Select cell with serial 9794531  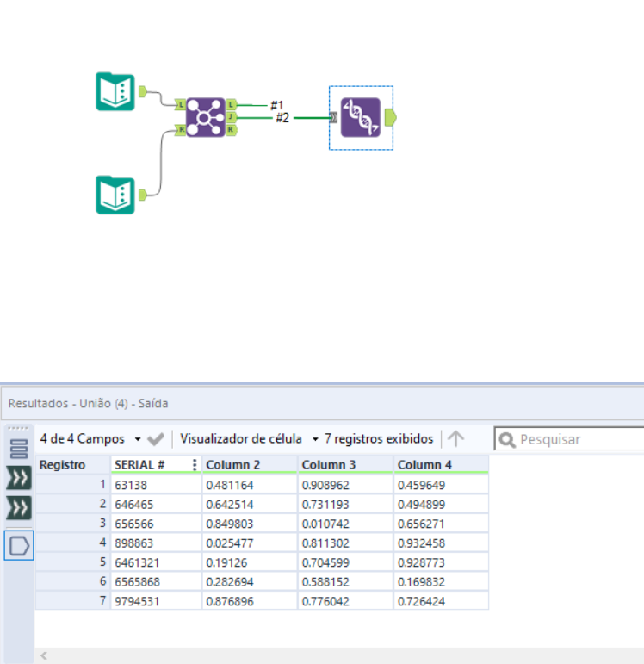click(x=156, y=601)
